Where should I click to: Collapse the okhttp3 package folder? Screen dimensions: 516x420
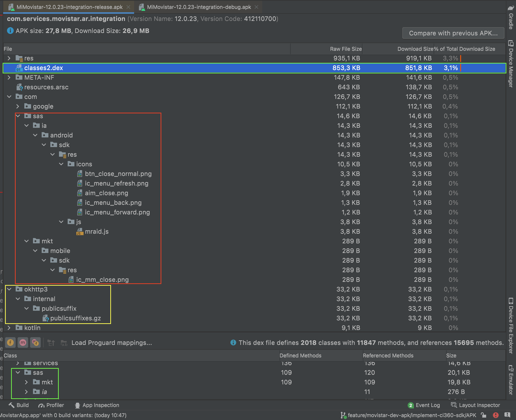tap(9, 289)
